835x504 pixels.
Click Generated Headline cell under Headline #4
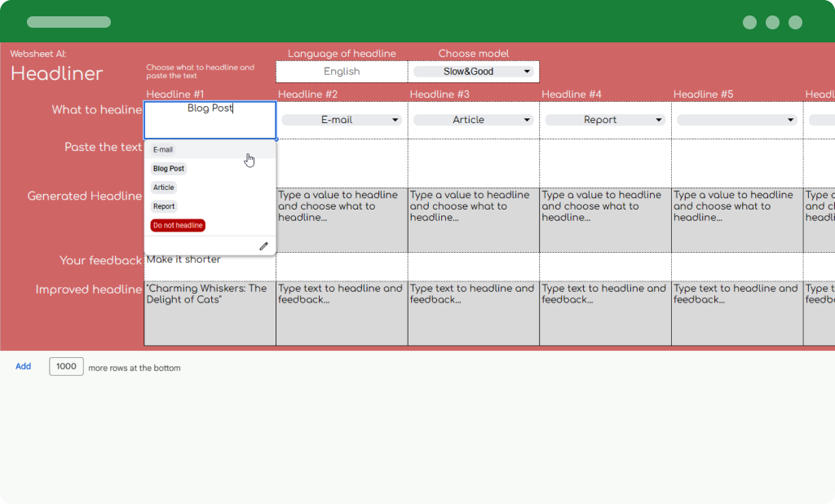[605, 220]
